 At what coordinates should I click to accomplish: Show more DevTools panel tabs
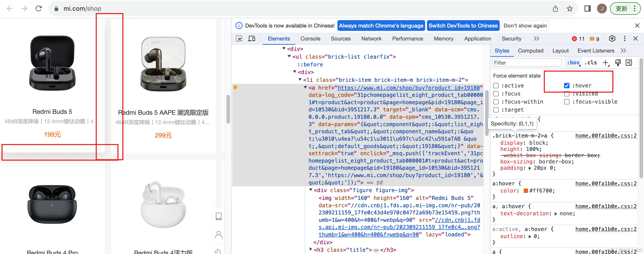pos(536,39)
